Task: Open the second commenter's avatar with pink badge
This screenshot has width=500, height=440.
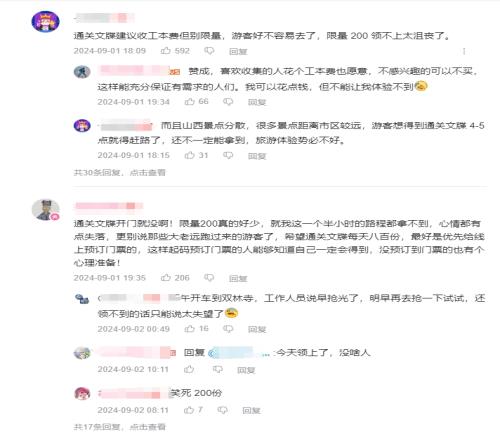Action: coord(46,210)
